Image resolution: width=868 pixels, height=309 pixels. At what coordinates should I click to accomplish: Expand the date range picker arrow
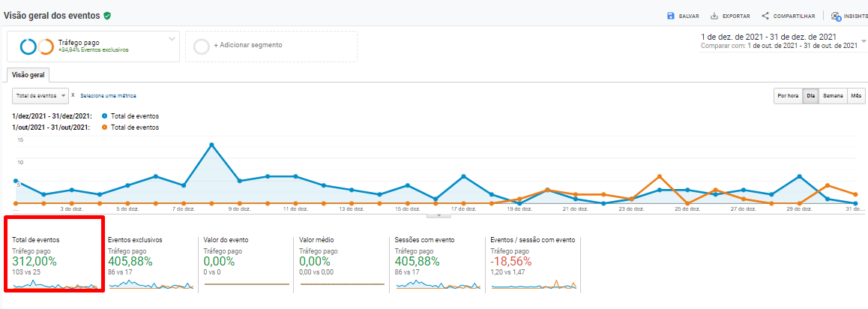864,41
